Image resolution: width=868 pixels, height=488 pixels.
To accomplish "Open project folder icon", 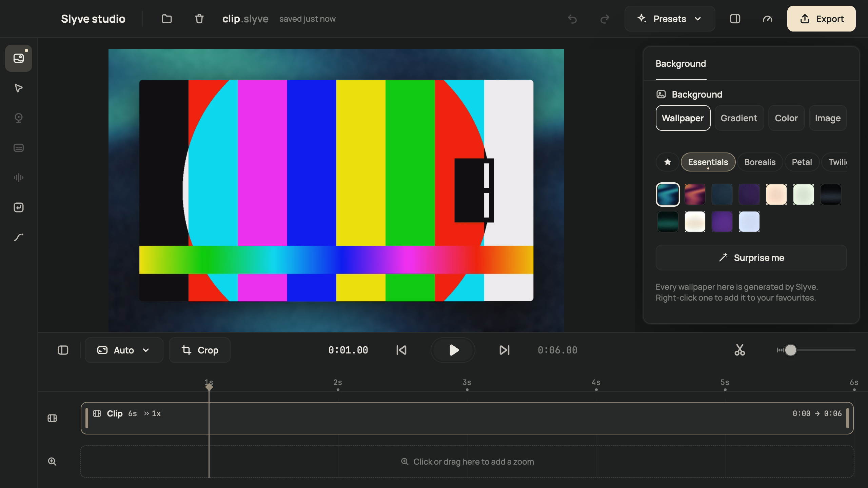I will tap(167, 19).
